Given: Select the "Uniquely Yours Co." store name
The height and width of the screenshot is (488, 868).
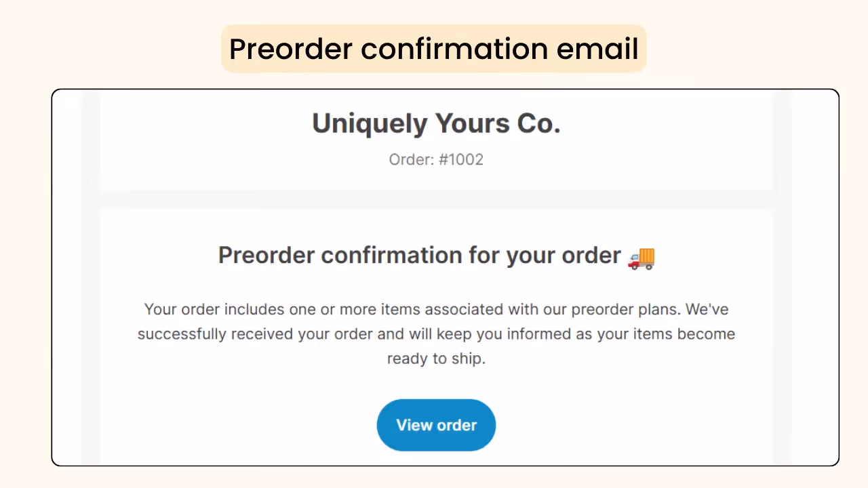Looking at the screenshot, I should (x=436, y=123).
